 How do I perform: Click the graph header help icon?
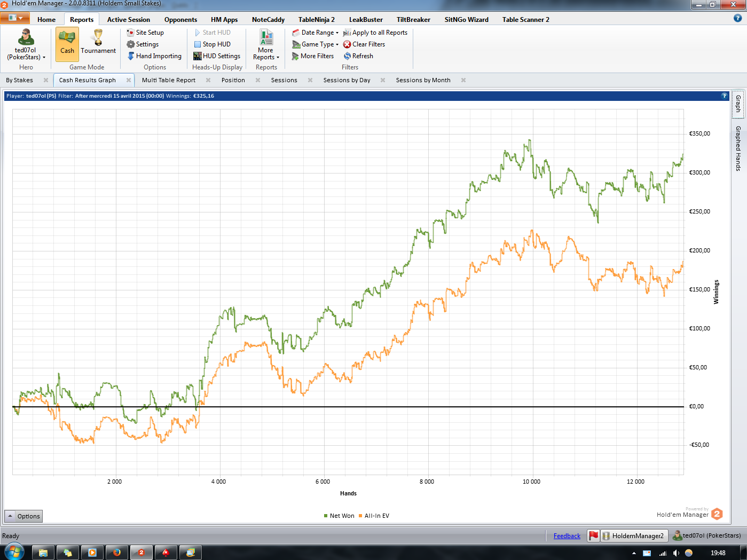(725, 96)
